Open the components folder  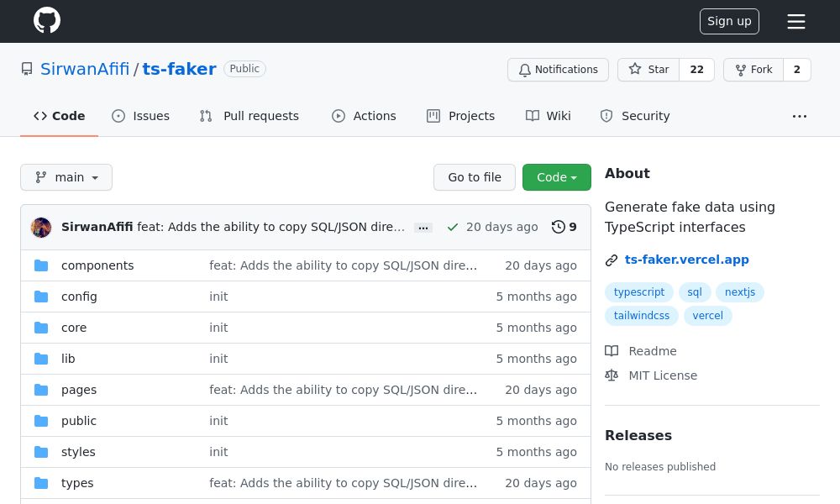point(97,265)
